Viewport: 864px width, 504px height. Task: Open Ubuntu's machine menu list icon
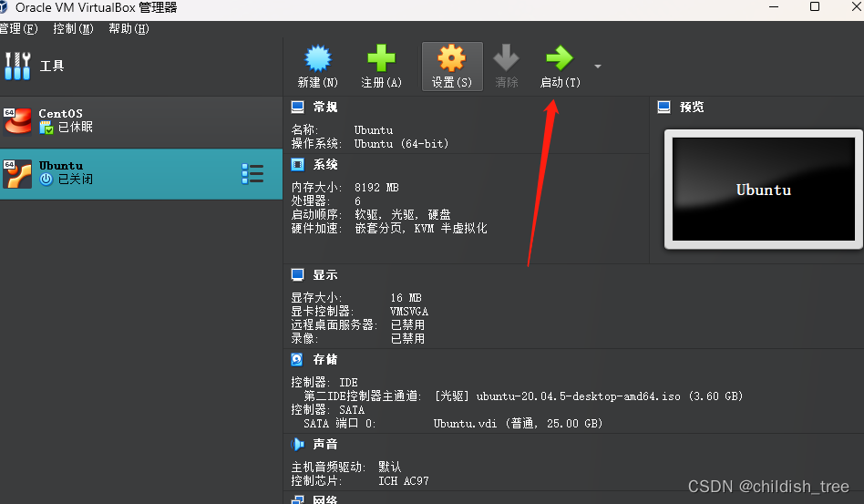252,173
